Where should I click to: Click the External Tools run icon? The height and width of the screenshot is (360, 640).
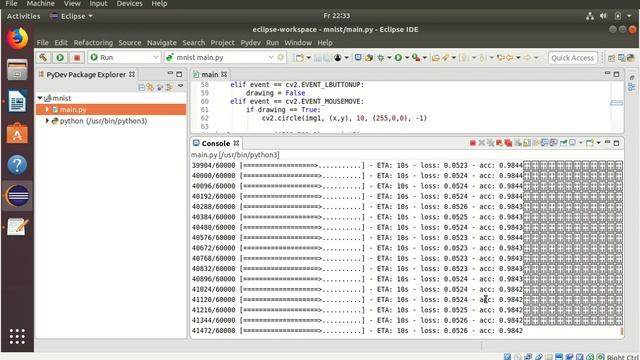pos(416,58)
